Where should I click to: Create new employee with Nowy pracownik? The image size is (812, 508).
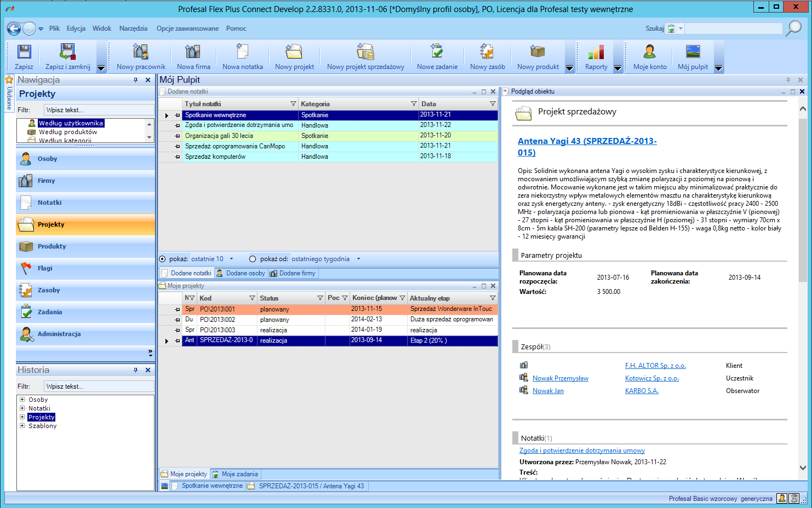141,52
